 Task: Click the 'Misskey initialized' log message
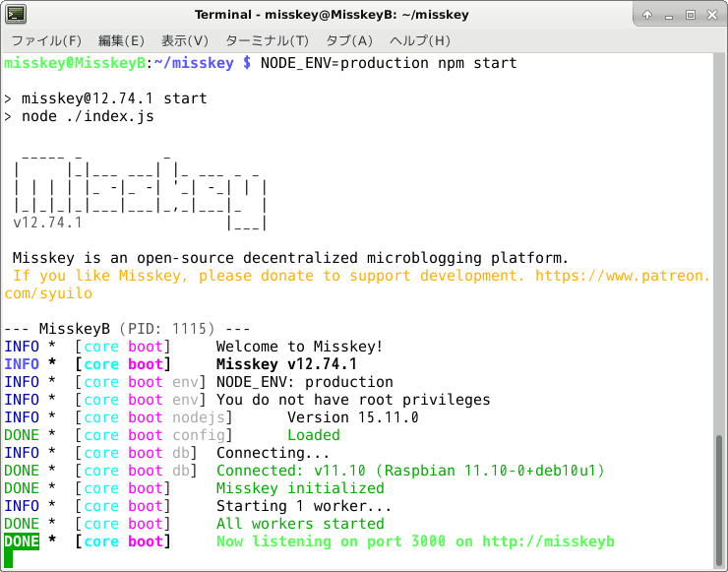pyautogui.click(x=300, y=488)
